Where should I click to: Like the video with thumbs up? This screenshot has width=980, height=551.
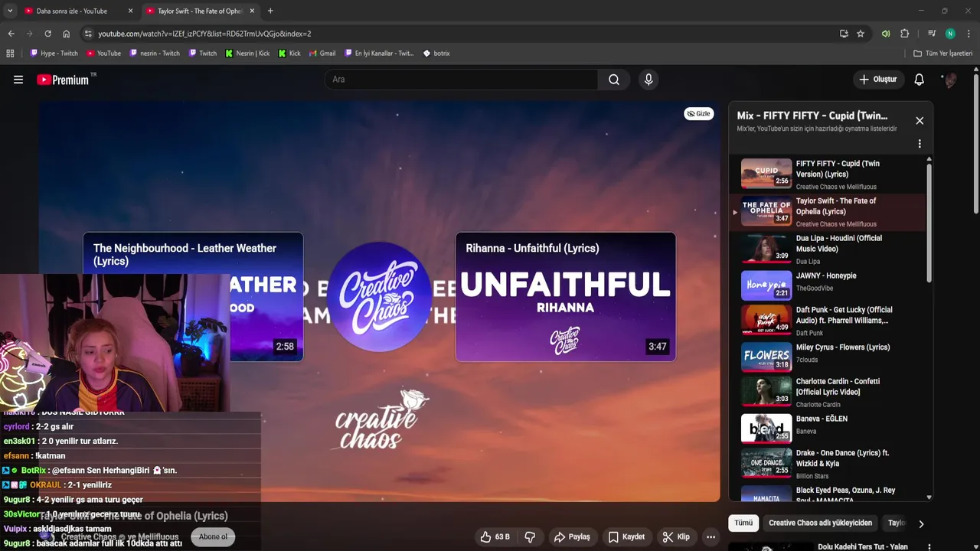click(x=495, y=537)
